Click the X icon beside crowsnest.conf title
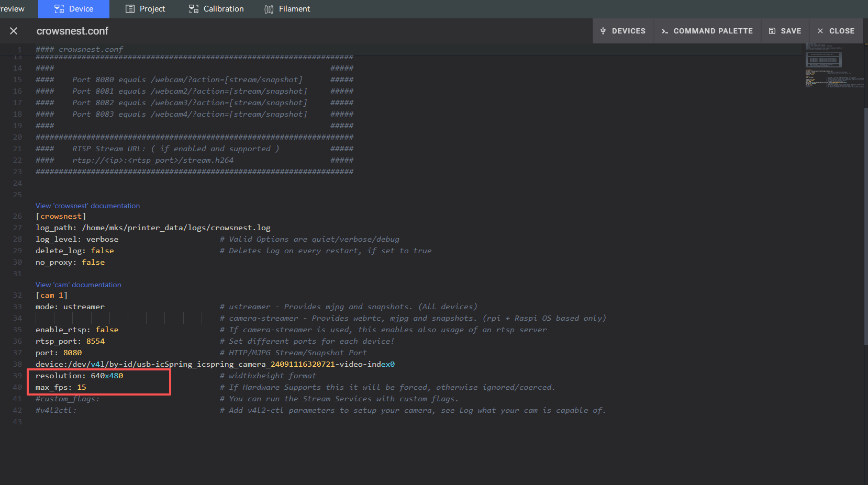The width and height of the screenshot is (868, 485). pyautogui.click(x=14, y=31)
